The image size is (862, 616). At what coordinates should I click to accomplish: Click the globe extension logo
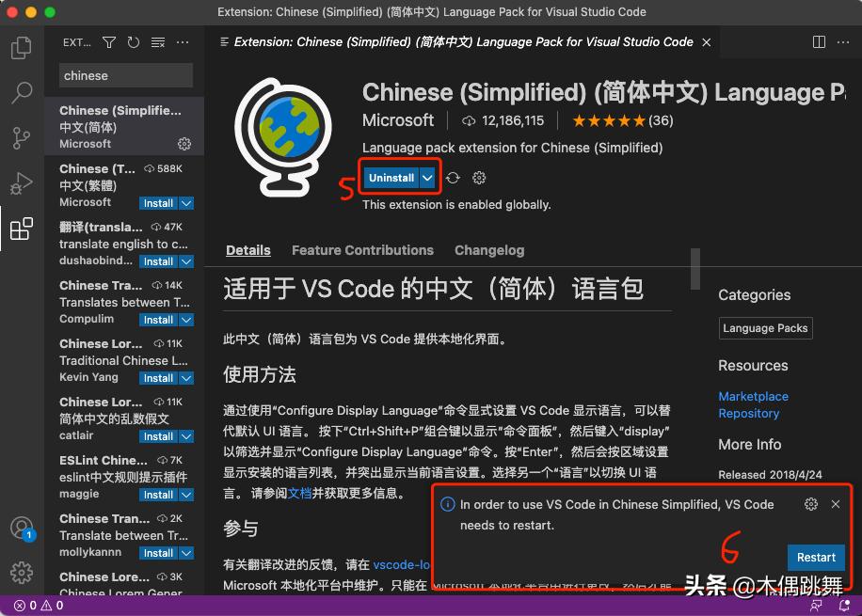[283, 137]
